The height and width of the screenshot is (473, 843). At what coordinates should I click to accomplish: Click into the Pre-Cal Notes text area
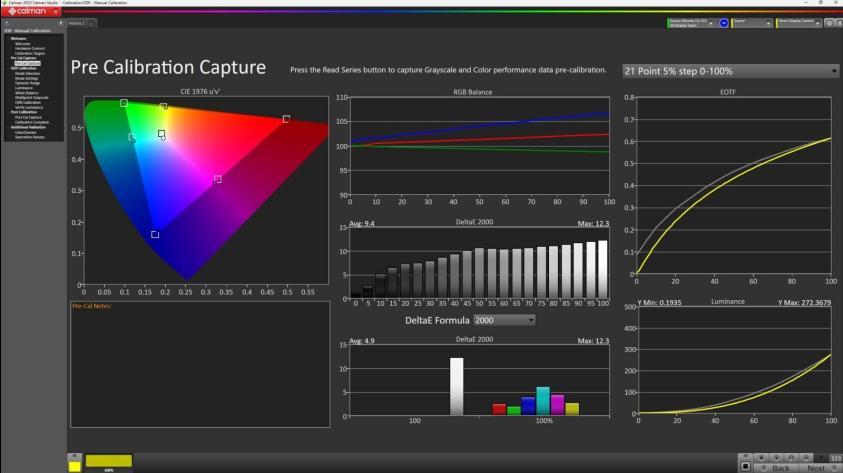(x=200, y=364)
